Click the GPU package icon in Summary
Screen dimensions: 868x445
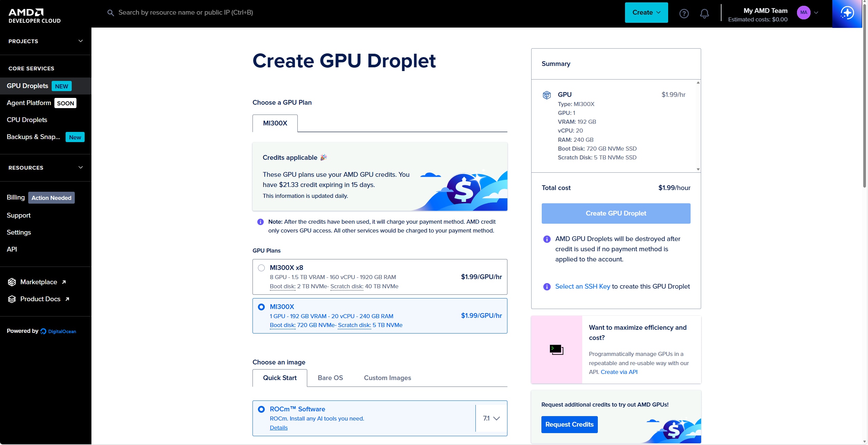coord(546,95)
